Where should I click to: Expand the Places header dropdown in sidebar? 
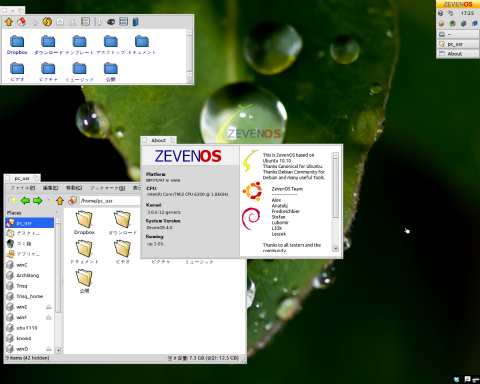click(58, 212)
